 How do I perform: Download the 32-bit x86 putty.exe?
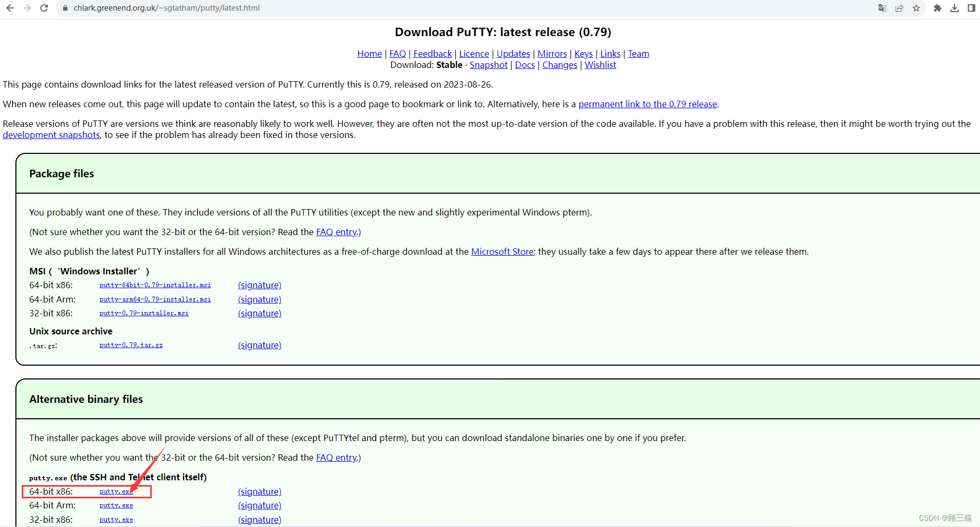[116, 520]
